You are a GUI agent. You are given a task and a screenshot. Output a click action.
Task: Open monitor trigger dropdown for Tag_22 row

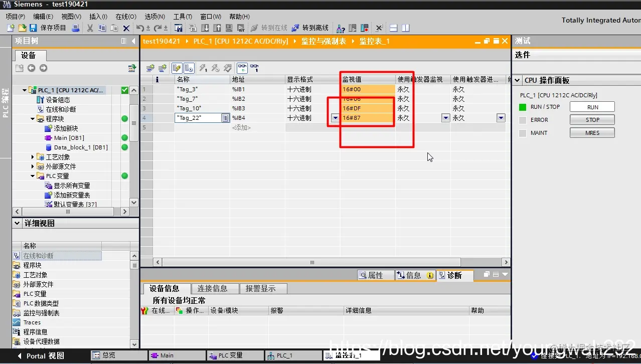tap(445, 118)
